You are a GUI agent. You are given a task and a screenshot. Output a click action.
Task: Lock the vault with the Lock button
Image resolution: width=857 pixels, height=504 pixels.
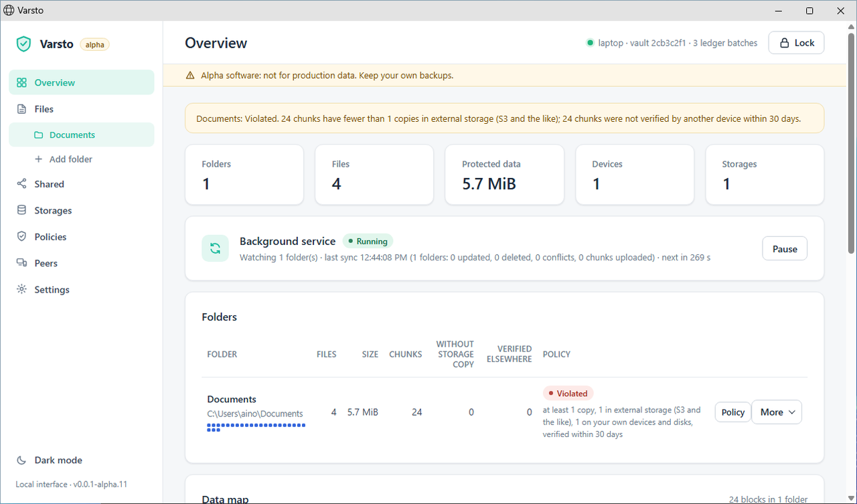click(x=796, y=43)
